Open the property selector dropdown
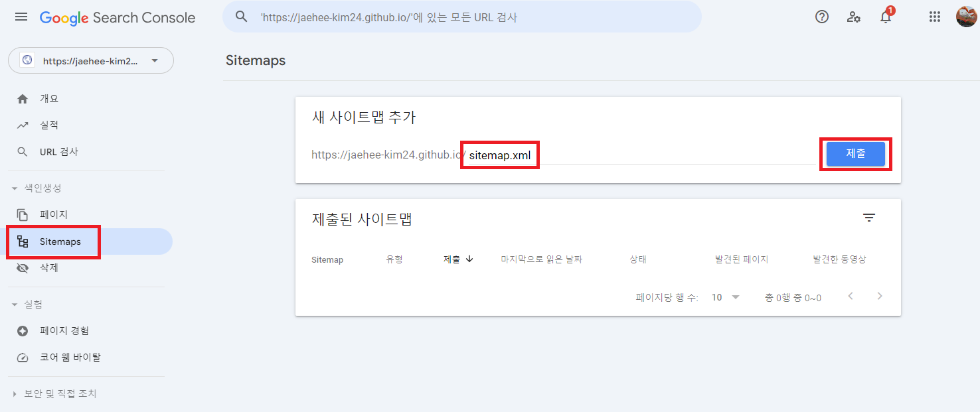Viewport: 980px width, 412px height. [x=91, y=60]
